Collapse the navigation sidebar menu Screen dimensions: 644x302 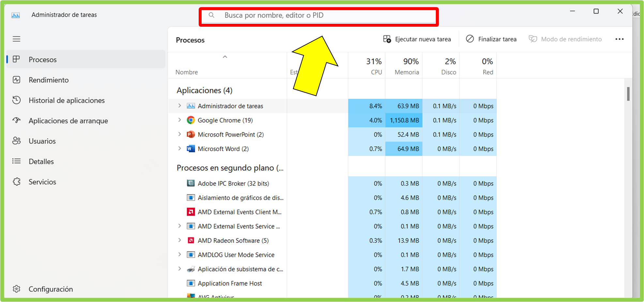coord(17,39)
